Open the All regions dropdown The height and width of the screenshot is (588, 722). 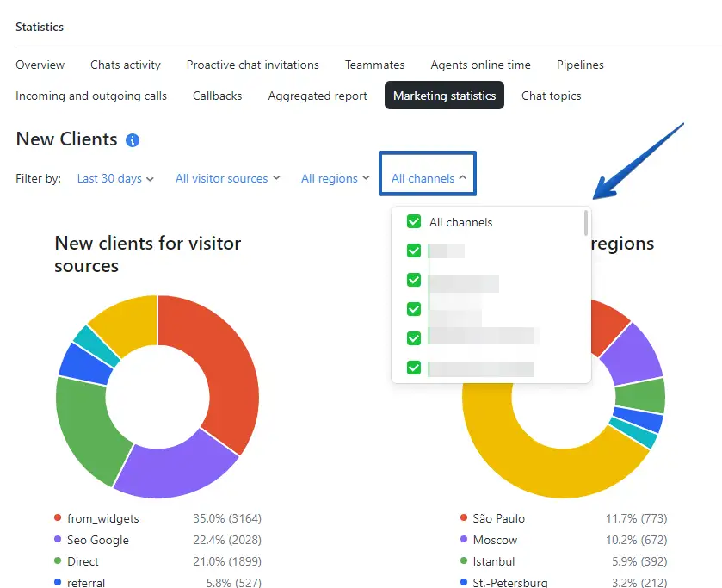pyautogui.click(x=335, y=178)
